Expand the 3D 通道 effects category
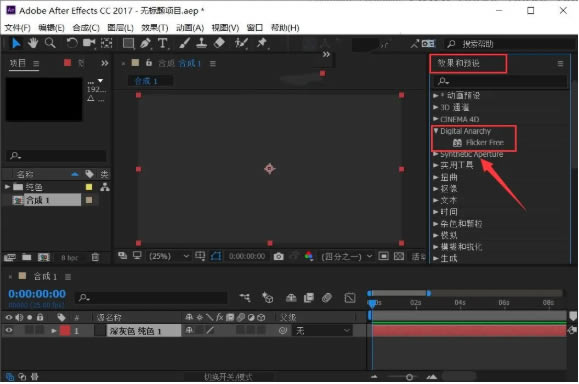This screenshot has height=384, width=579. (x=436, y=107)
